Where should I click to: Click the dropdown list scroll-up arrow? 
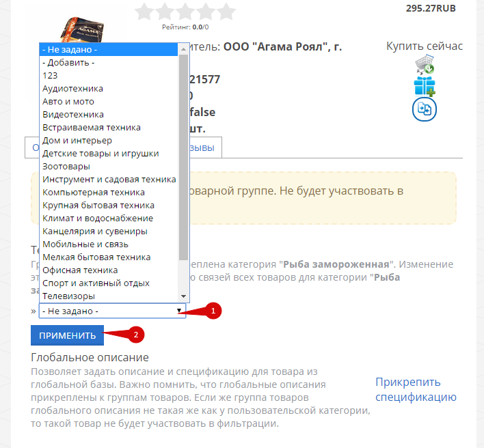[x=183, y=49]
